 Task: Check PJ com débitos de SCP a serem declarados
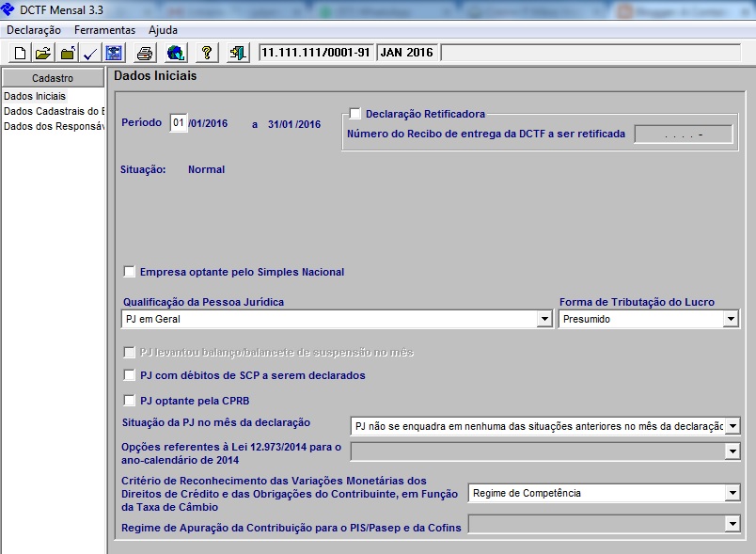pyautogui.click(x=130, y=374)
